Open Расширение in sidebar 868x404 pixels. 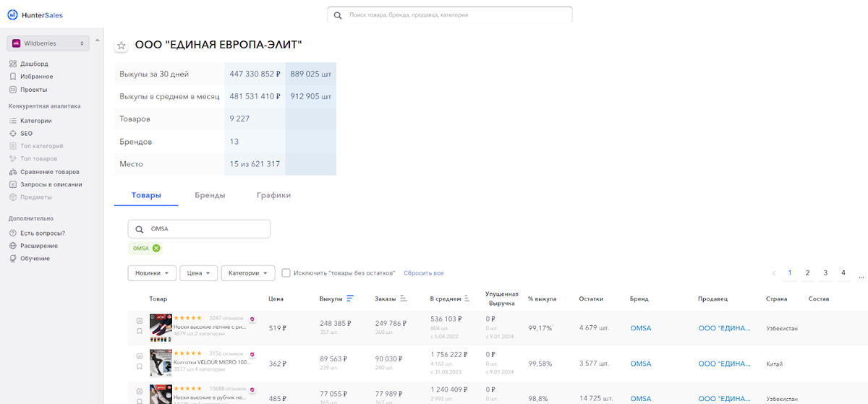(x=39, y=246)
